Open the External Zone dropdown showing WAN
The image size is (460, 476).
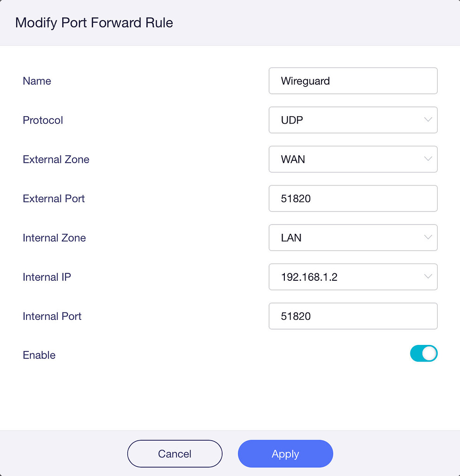click(x=353, y=159)
